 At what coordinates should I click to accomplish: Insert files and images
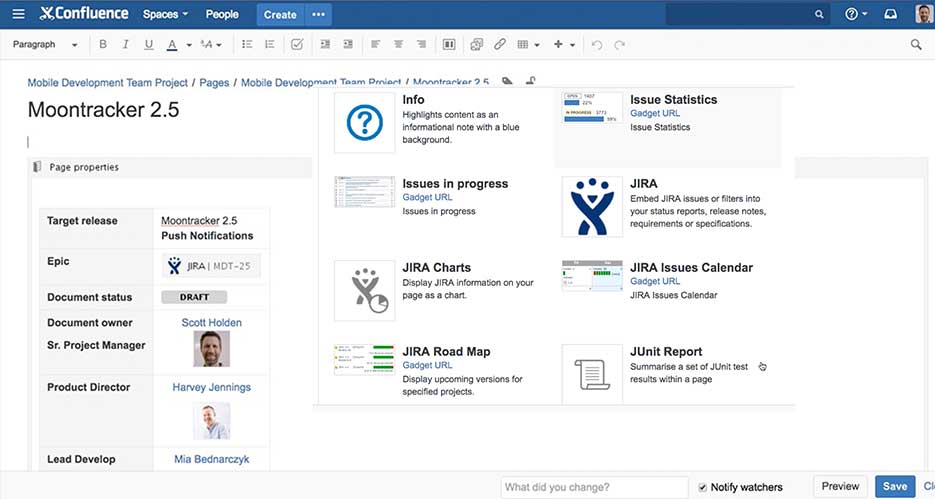[476, 44]
